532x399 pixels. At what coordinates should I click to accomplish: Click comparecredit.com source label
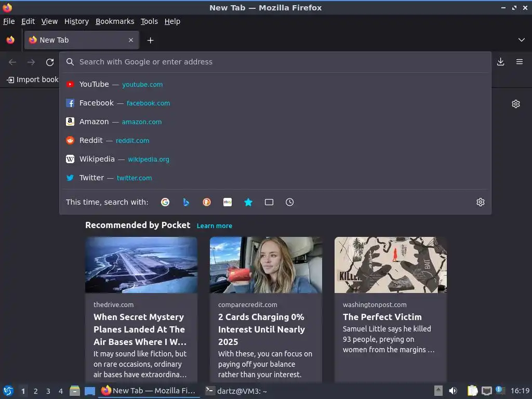(x=248, y=304)
